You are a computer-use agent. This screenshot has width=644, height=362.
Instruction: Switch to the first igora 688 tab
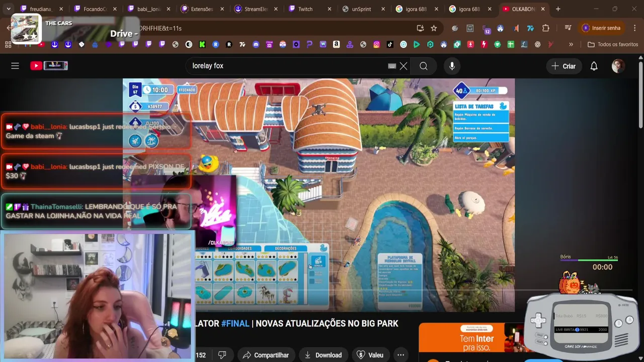pyautogui.click(x=417, y=9)
